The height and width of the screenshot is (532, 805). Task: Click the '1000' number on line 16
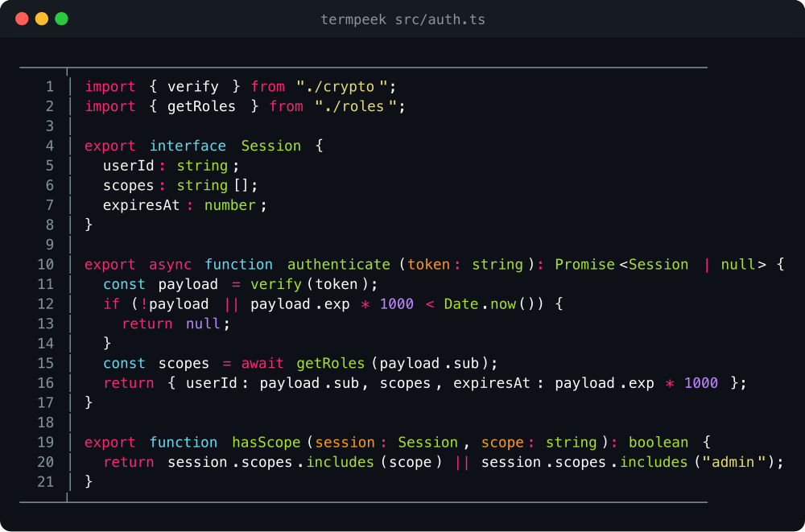click(701, 383)
